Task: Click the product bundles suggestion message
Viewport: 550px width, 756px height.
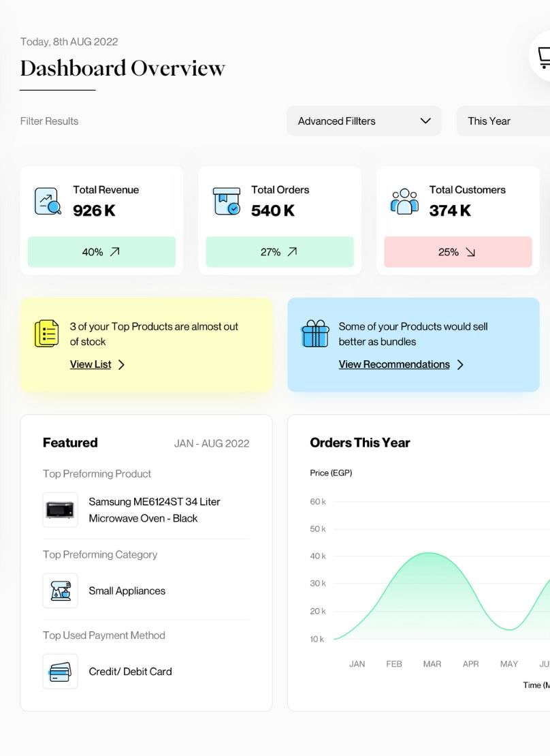Action: coord(413,334)
